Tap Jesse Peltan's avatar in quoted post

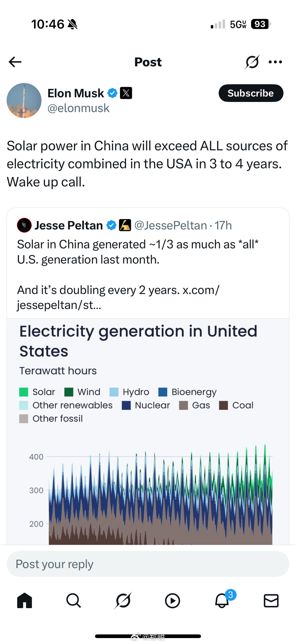[x=24, y=225]
